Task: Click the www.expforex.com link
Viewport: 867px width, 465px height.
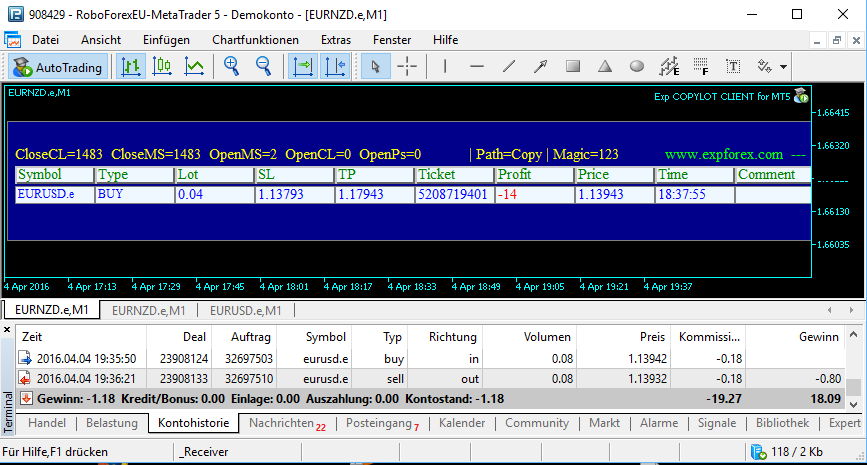Action: tap(724, 154)
